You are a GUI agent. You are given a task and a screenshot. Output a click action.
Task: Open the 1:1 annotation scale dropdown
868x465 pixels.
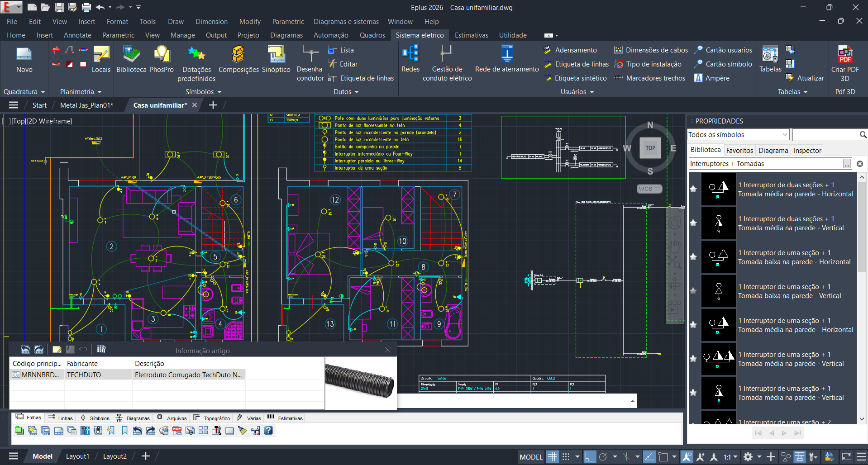pos(735,456)
